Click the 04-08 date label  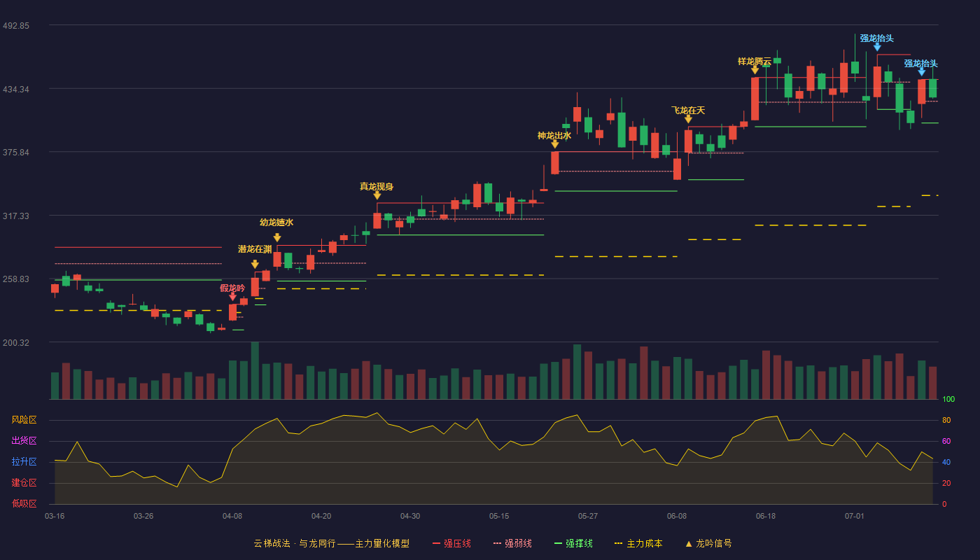click(x=232, y=516)
